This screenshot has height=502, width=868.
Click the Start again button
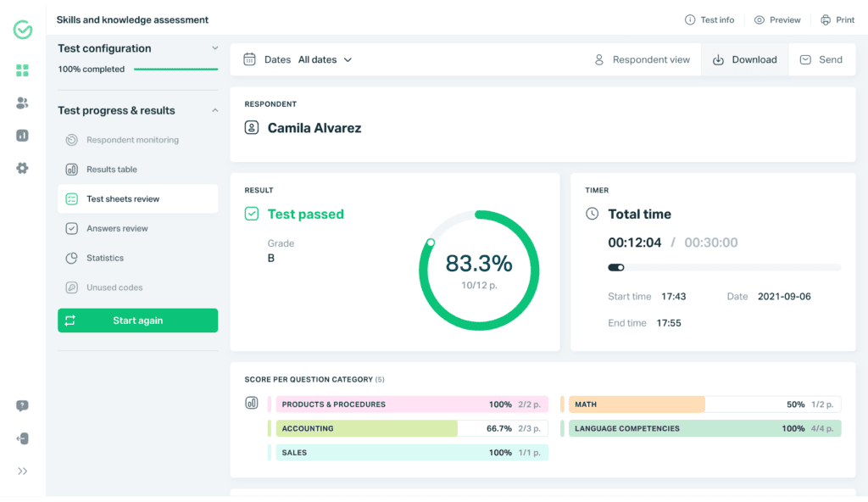pyautogui.click(x=137, y=321)
